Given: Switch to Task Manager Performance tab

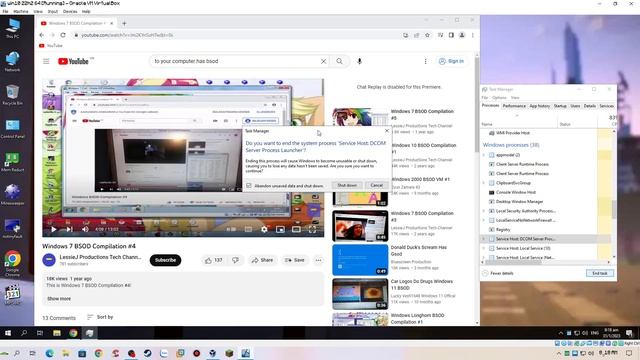Looking at the screenshot, I should click(x=514, y=106).
